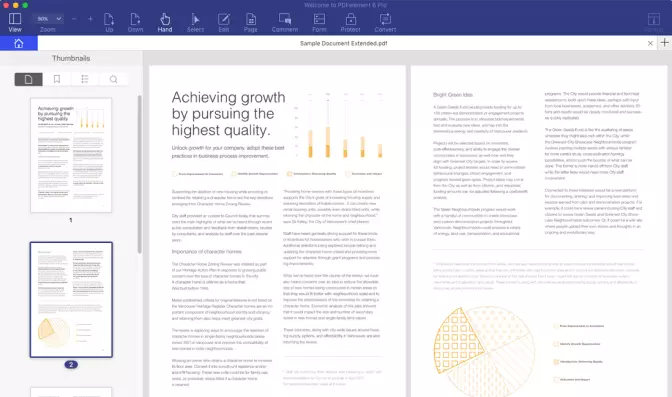
Task: Open the Page tools
Action: (251, 22)
